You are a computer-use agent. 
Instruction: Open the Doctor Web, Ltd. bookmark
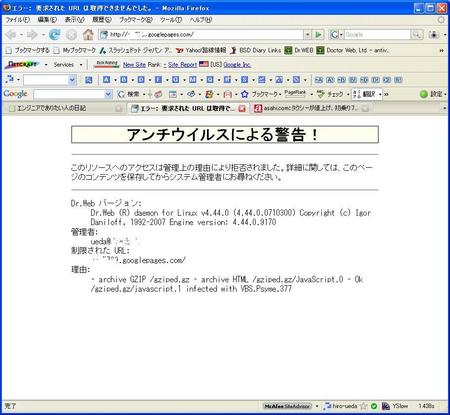point(353,50)
